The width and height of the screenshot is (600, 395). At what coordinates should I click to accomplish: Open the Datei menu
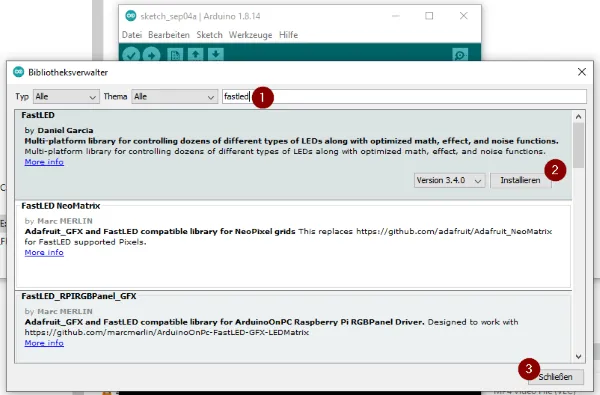[x=132, y=35]
